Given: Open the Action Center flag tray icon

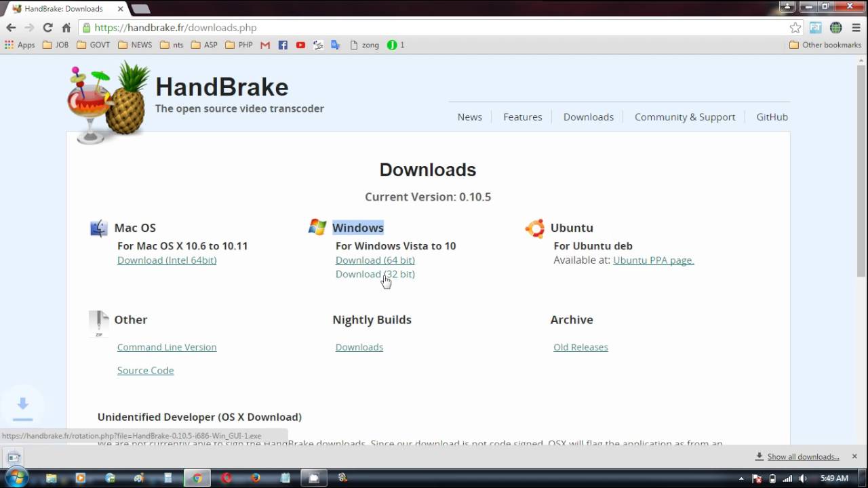Looking at the screenshot, I should click(757, 479).
